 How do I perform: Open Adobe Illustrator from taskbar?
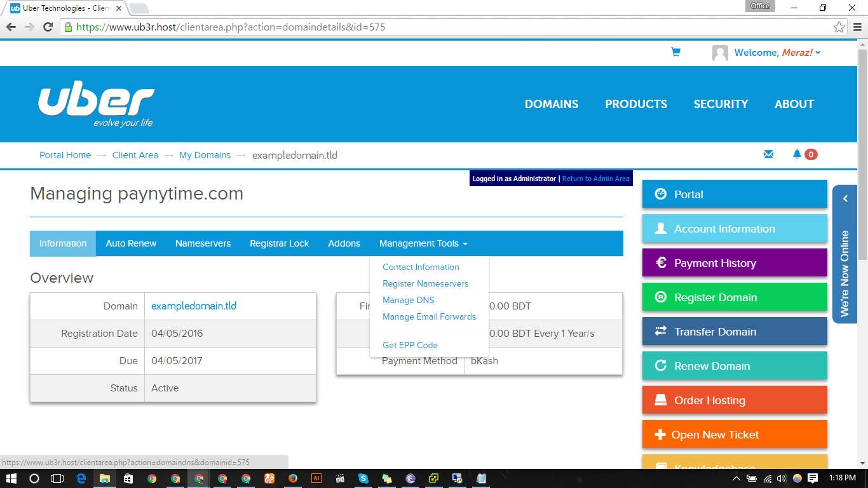[x=316, y=478]
